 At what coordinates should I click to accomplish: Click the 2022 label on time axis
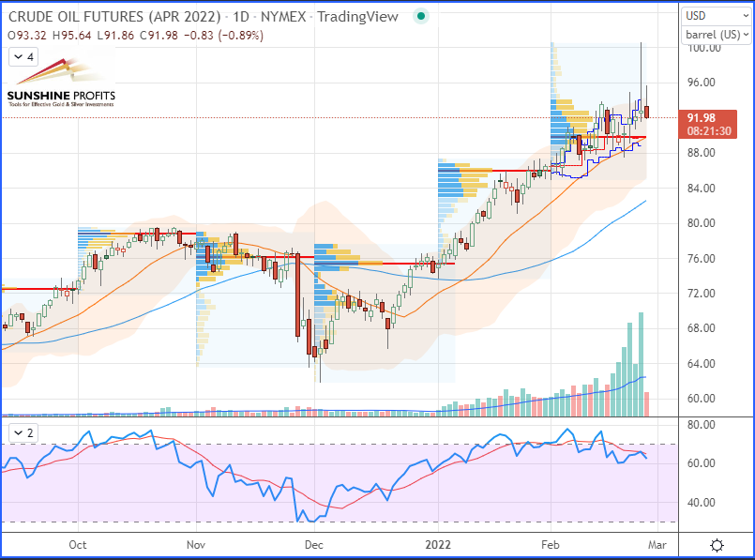438,545
